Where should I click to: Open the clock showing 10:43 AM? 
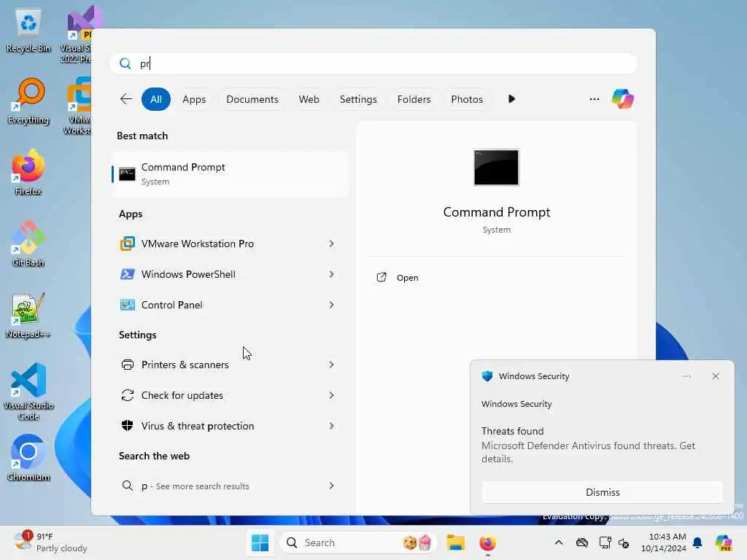pyautogui.click(x=664, y=542)
